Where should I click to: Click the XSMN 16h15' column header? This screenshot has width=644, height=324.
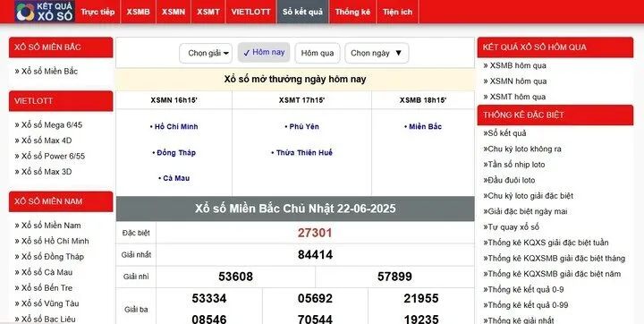pos(174,100)
